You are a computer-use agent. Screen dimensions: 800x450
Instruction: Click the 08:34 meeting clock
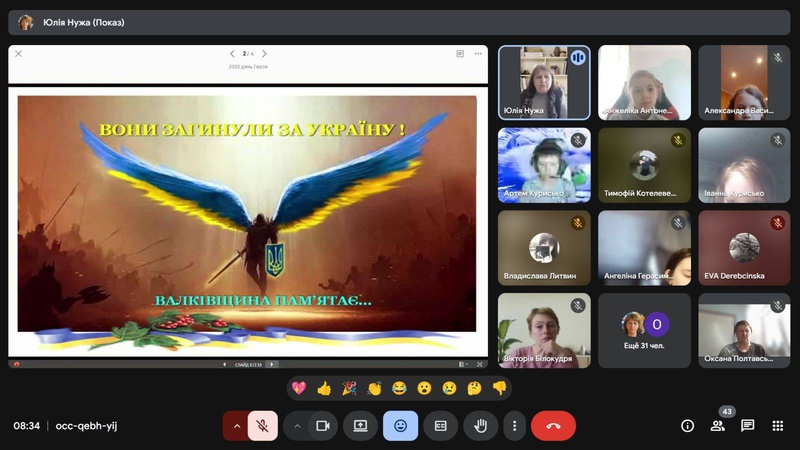tap(27, 426)
